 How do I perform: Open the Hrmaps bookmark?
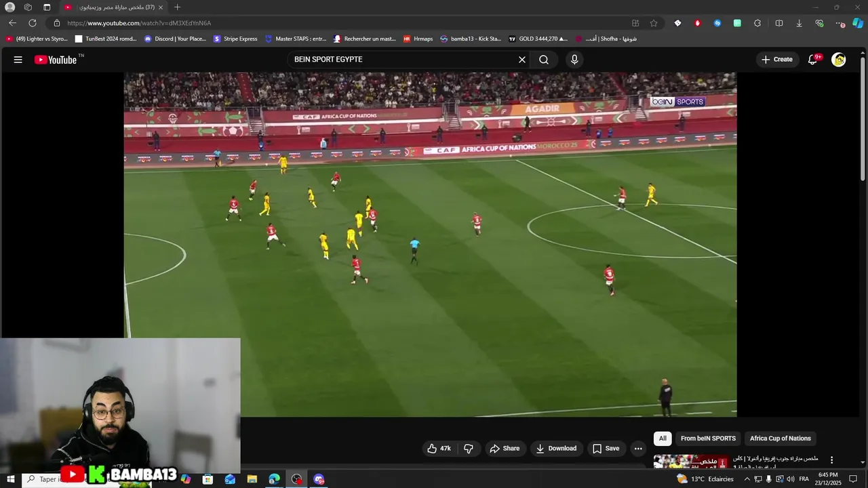(418, 39)
